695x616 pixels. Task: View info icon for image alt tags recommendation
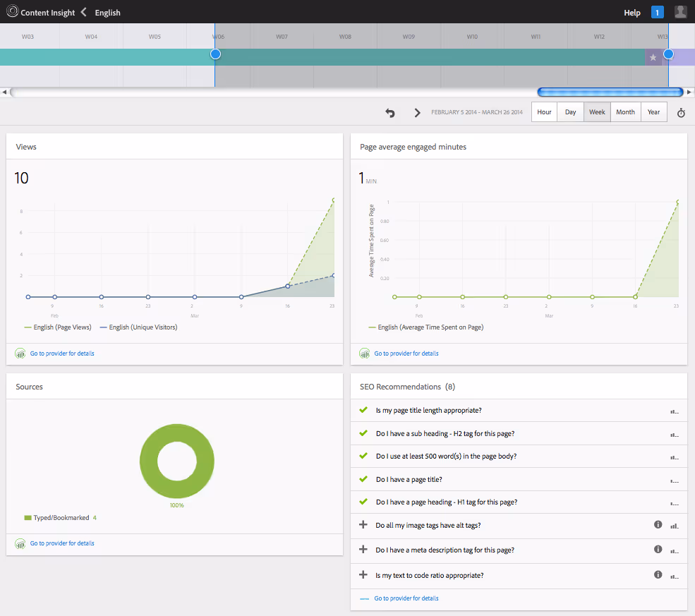click(x=658, y=526)
